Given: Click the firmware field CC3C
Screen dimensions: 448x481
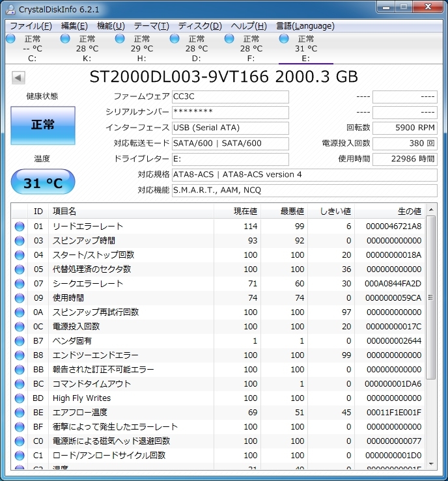Looking at the screenshot, I should tap(231, 96).
